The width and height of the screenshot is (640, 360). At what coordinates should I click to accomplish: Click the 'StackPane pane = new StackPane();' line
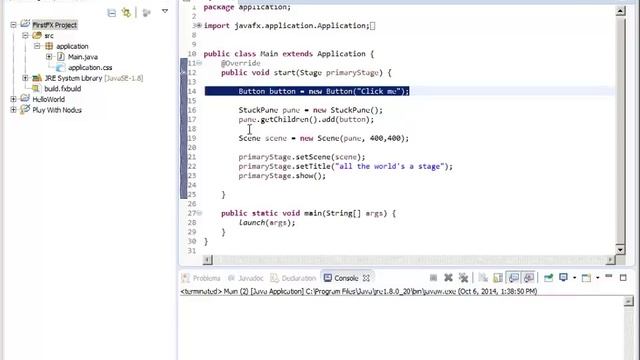[311, 110]
